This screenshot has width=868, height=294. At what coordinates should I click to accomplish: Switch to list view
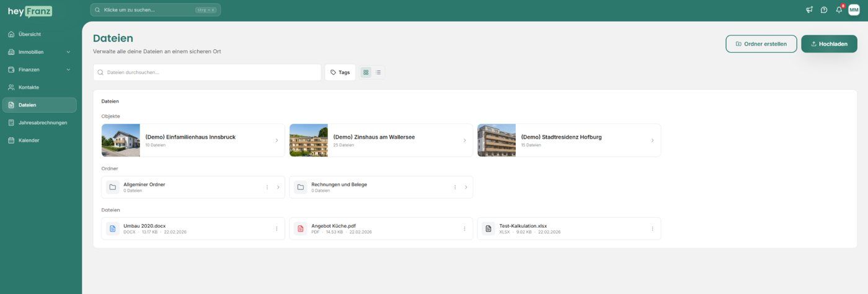click(x=378, y=72)
